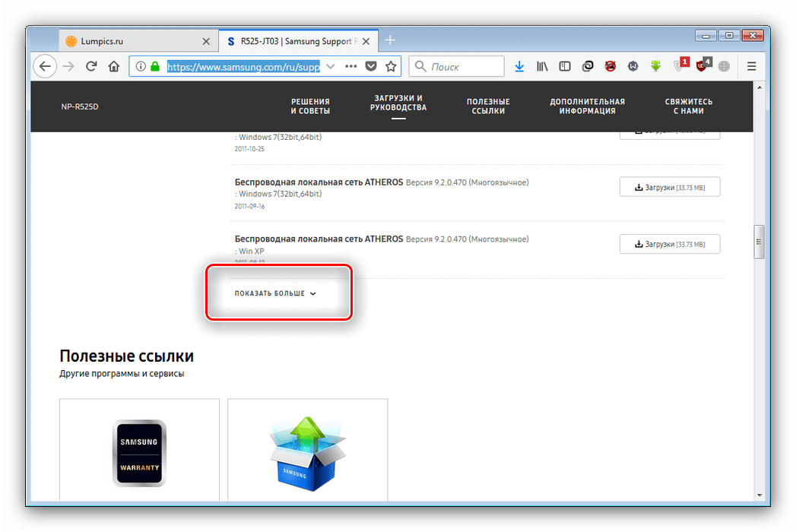Click the browser back arrow button

[45, 67]
